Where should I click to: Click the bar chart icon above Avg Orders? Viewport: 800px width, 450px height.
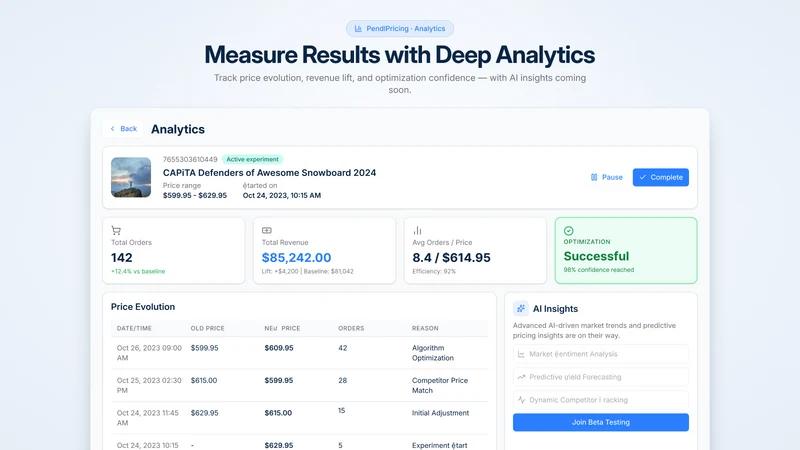pos(417,230)
